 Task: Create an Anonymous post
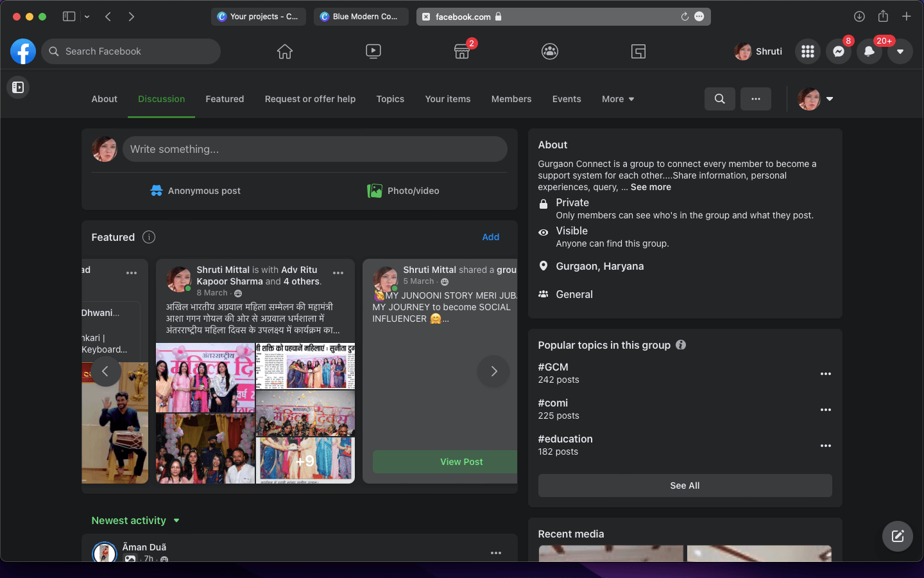point(196,191)
